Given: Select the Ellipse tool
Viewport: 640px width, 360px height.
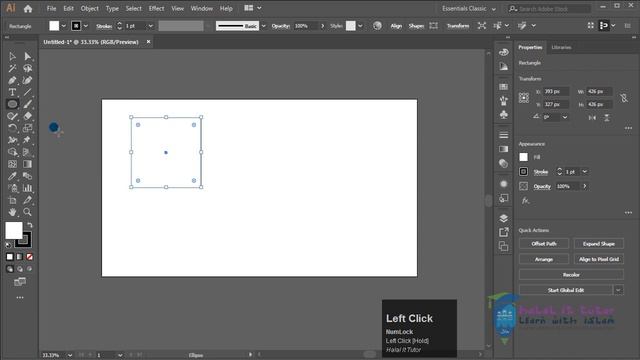Looking at the screenshot, I should tap(12, 104).
